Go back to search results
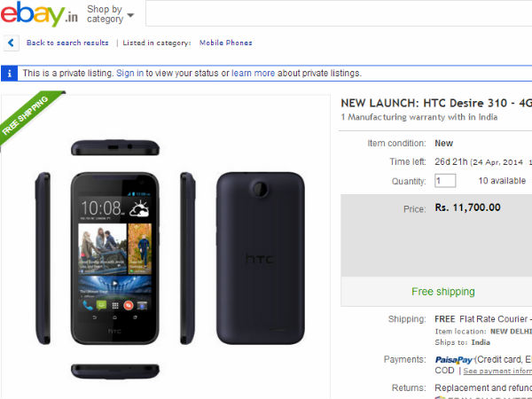Viewport: 532px width, 399px height. tap(67, 43)
